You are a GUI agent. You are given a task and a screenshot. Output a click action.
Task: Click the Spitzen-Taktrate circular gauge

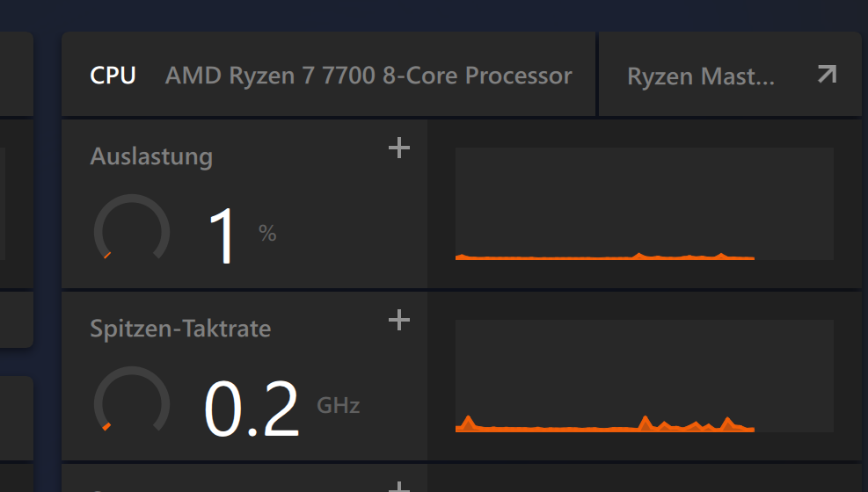tap(132, 400)
